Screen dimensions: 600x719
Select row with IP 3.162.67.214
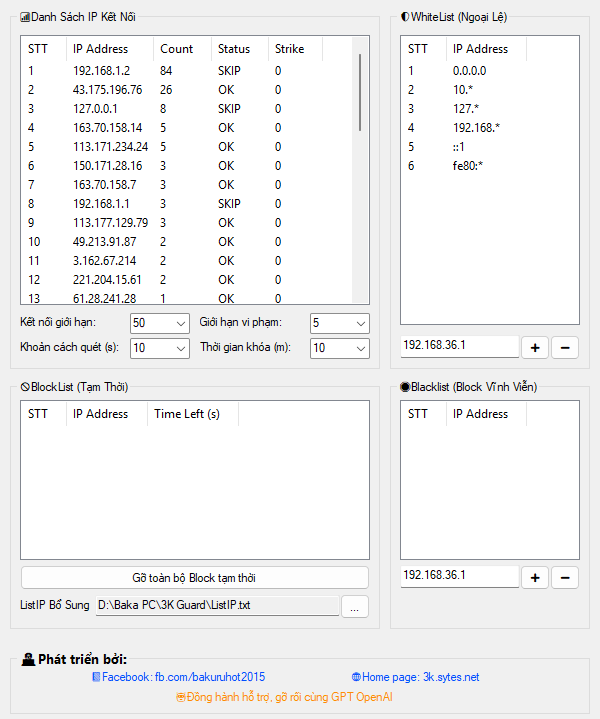tap(187, 261)
